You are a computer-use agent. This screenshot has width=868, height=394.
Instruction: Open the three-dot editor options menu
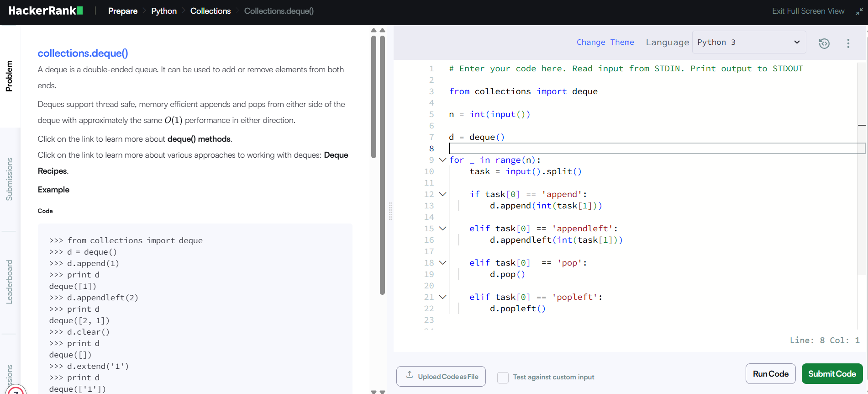848,43
